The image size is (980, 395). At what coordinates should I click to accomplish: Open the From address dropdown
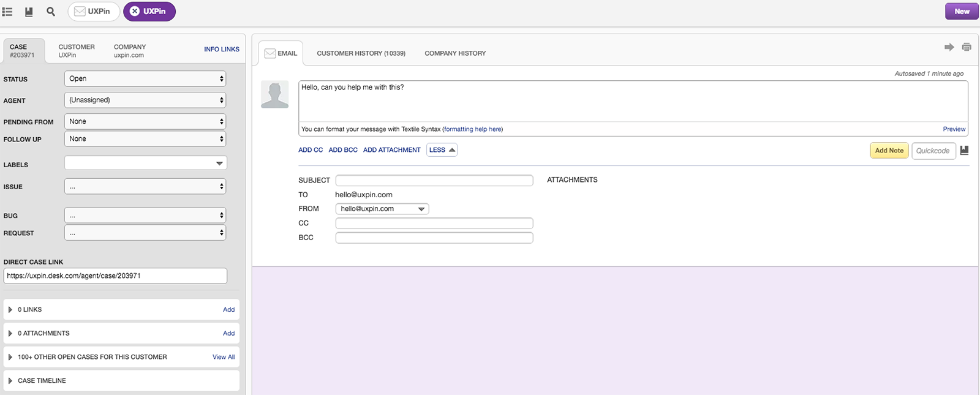coord(382,209)
